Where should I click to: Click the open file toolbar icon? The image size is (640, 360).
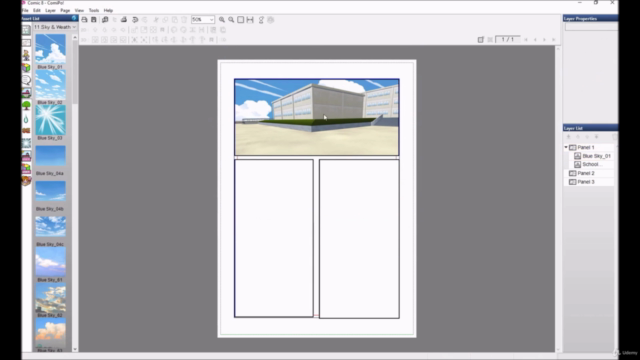84,20
